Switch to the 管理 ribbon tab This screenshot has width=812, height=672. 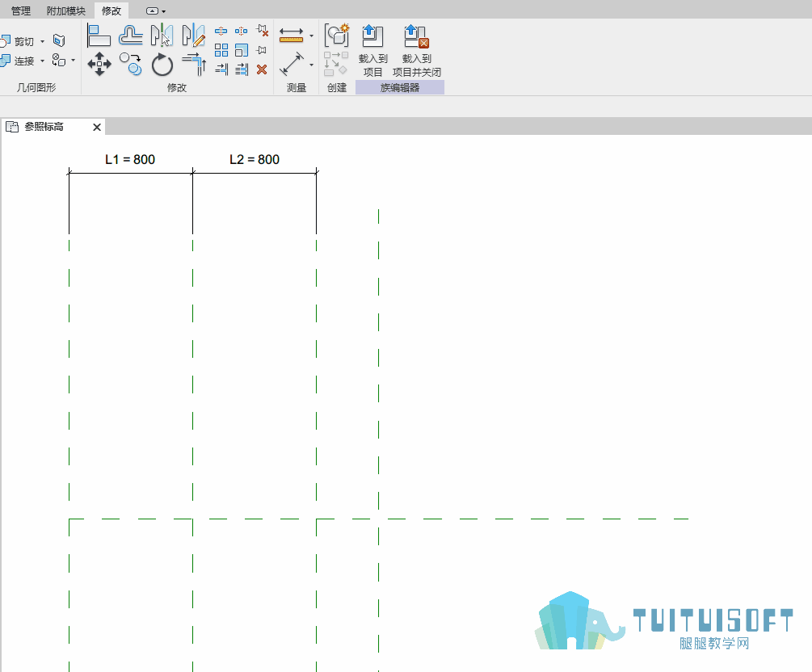coord(21,10)
